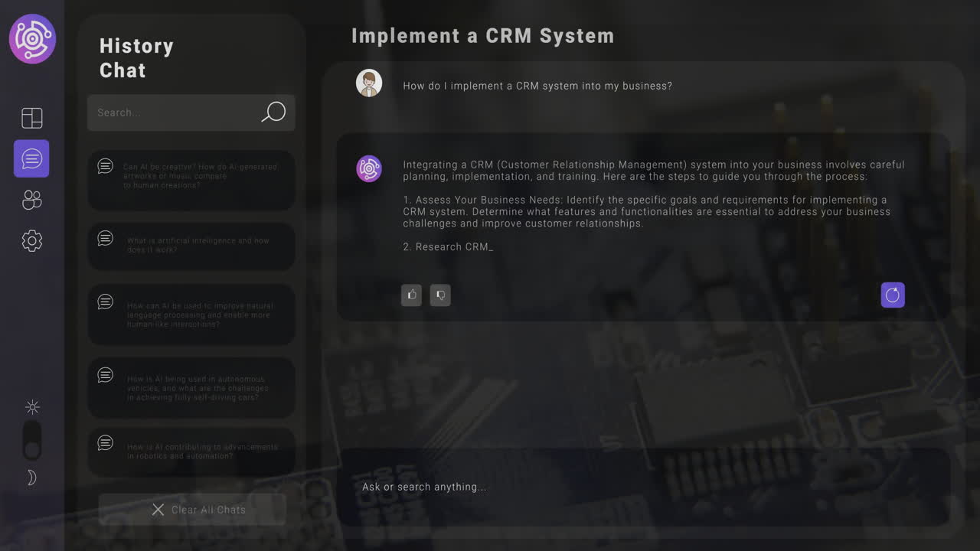Image resolution: width=980 pixels, height=551 pixels.
Task: Select the dashboard grid icon in the sidebar
Action: [x=31, y=117]
